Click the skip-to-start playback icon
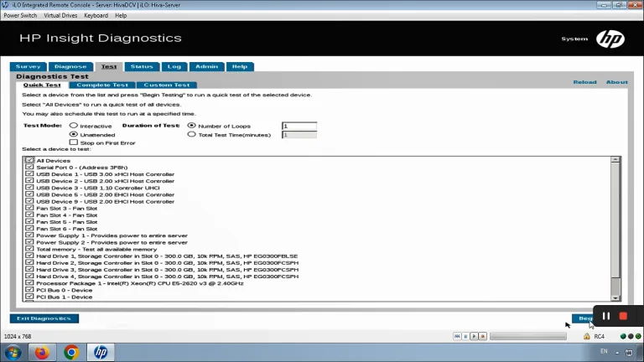Image resolution: width=644 pixels, height=362 pixels. [x=457, y=336]
